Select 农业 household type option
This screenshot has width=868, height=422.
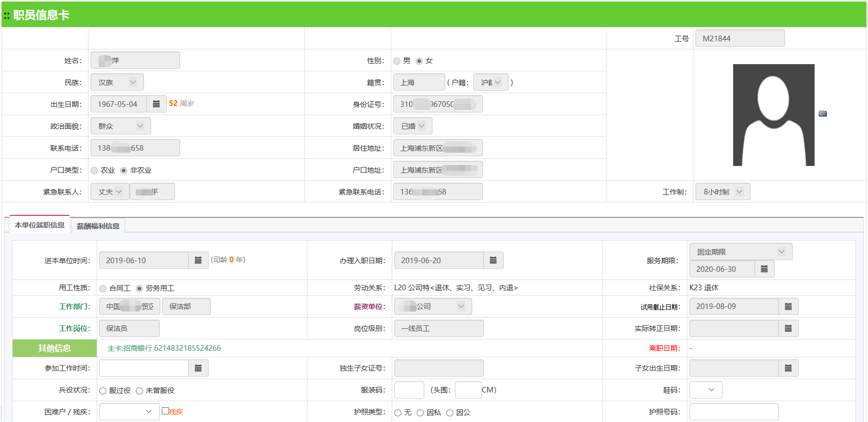click(x=94, y=171)
